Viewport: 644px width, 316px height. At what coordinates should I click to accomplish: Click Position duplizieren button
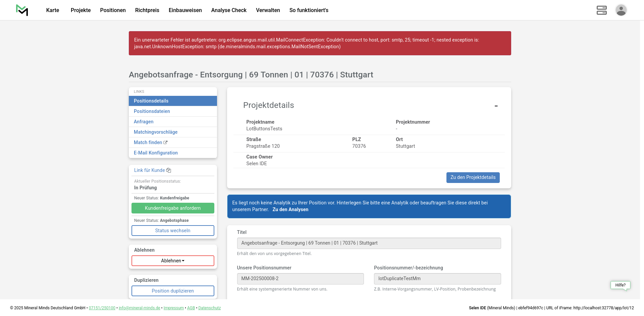coord(173,291)
